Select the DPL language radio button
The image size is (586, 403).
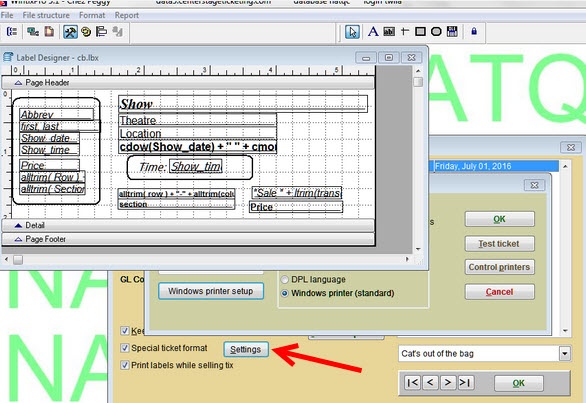coord(285,279)
